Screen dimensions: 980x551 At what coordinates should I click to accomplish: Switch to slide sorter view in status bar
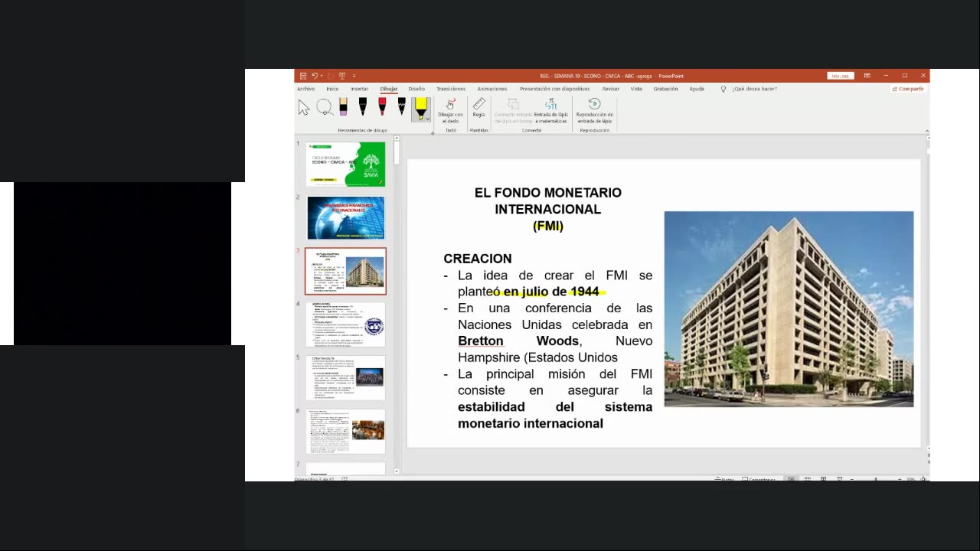(807, 479)
